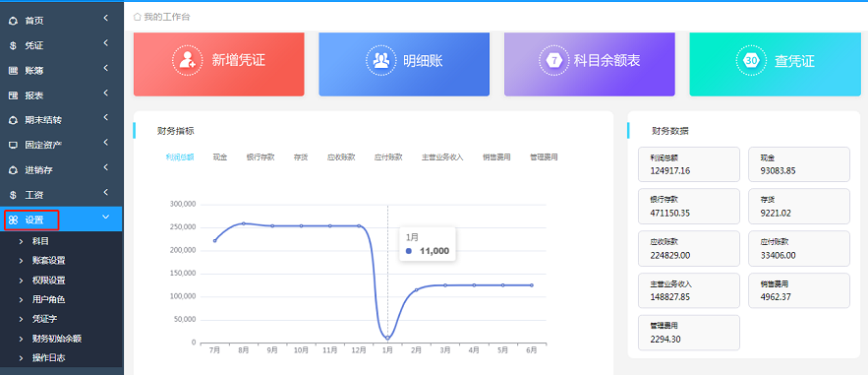This screenshot has width=868, height=375.
Task: Click the 凭证 dollar icon in sidebar
Action: pos(14,46)
